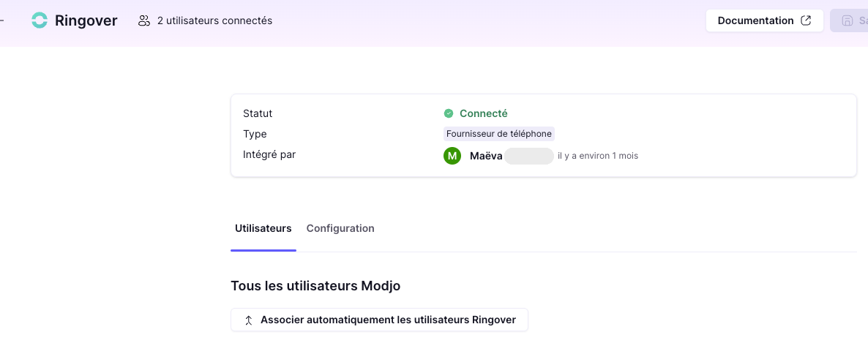Click the Ringover page title
The image size is (868, 354).
point(86,21)
